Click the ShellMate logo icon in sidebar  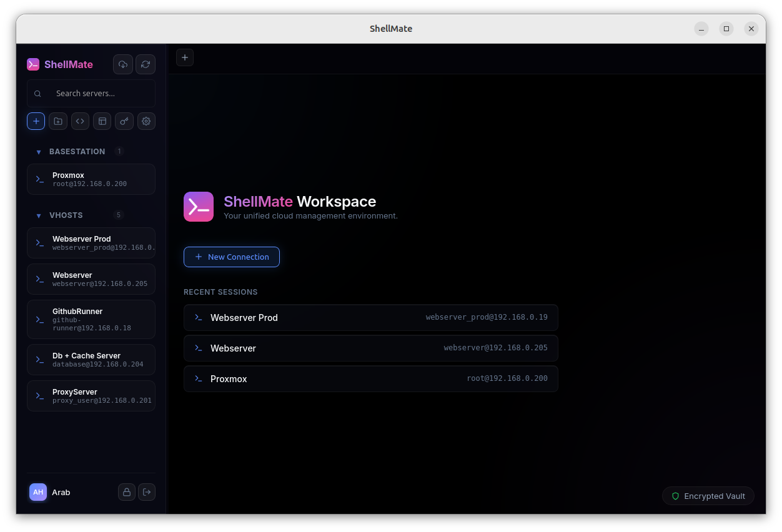[33, 64]
